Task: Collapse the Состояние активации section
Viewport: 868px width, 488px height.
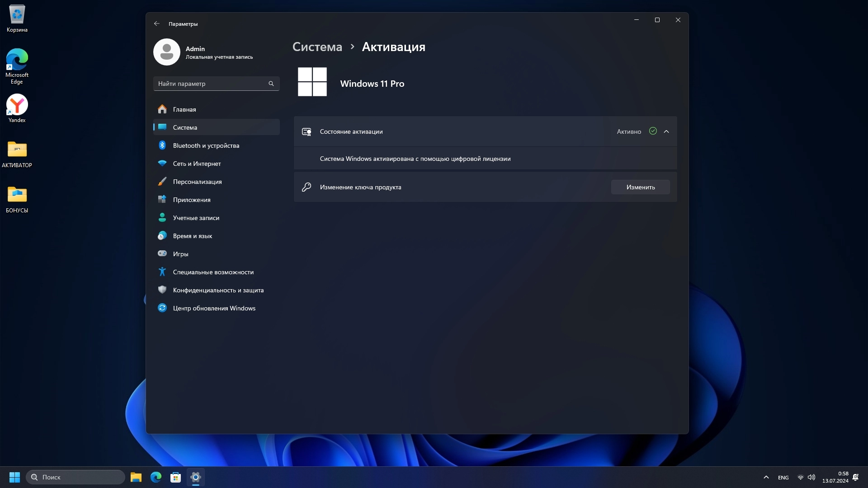Action: point(666,131)
